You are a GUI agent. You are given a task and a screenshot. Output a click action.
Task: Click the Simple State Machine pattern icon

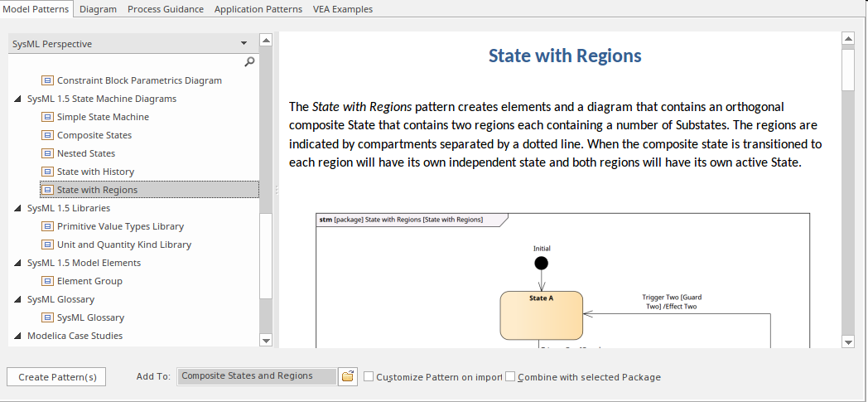47,117
